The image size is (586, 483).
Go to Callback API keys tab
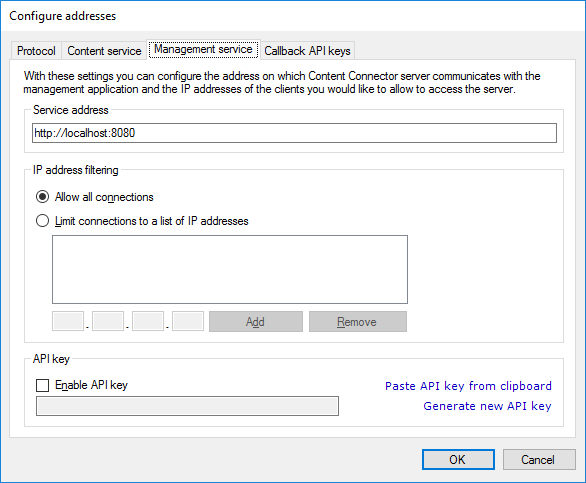click(307, 51)
